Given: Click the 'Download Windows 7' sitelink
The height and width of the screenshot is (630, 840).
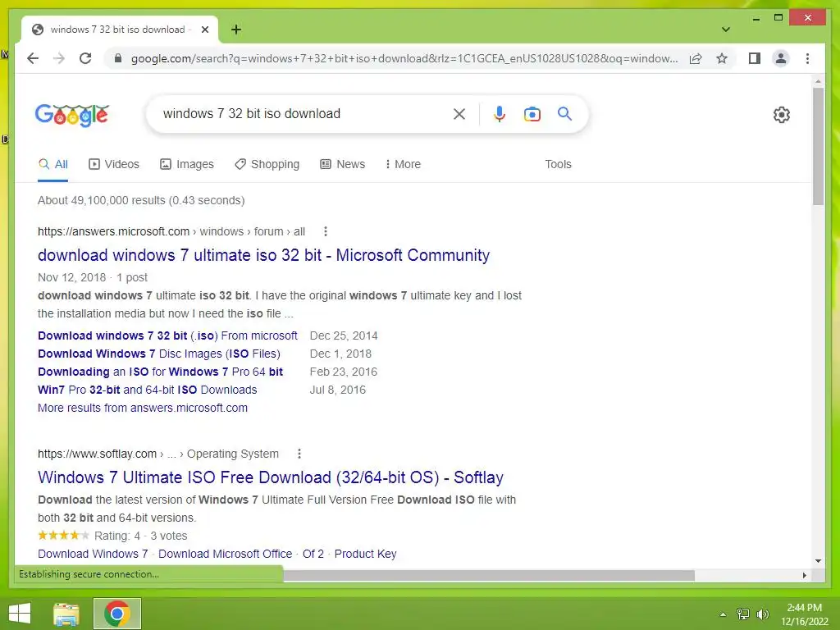Looking at the screenshot, I should click(x=93, y=554).
